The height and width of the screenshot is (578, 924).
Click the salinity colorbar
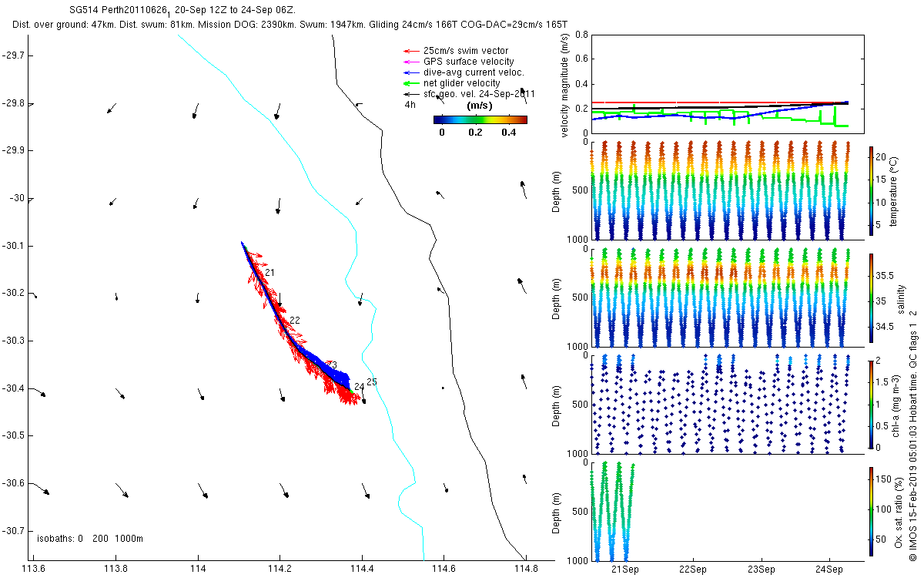pos(872,298)
